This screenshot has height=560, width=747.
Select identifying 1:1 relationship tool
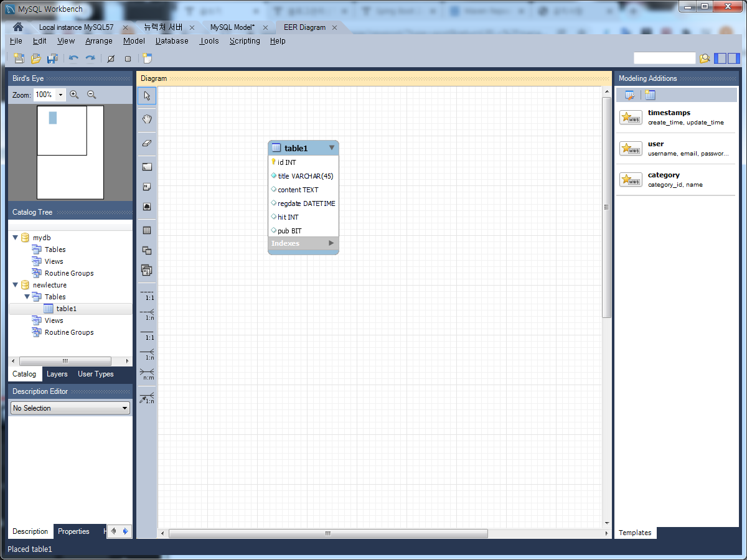pos(147,335)
